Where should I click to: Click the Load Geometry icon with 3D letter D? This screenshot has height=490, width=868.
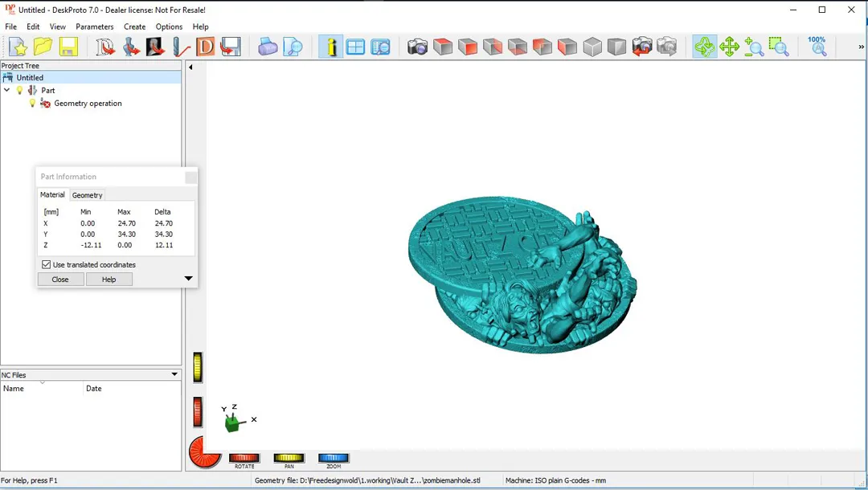tap(104, 47)
